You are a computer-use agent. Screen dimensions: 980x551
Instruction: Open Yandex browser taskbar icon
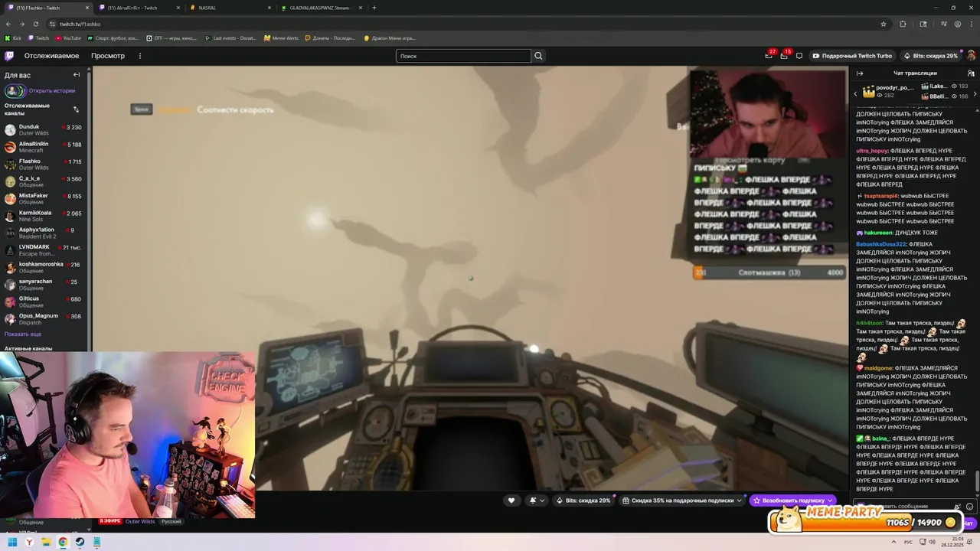(x=29, y=542)
